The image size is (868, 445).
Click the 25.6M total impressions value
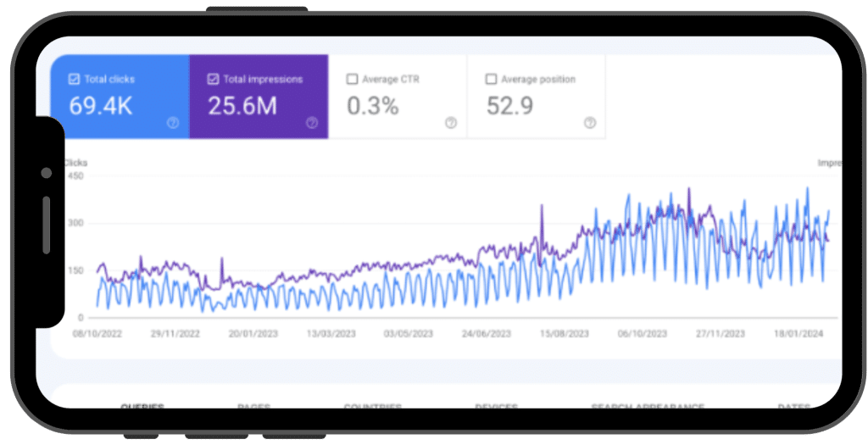pyautogui.click(x=242, y=107)
